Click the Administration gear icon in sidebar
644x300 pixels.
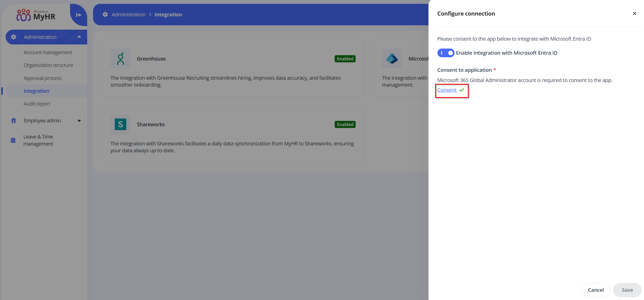point(14,37)
